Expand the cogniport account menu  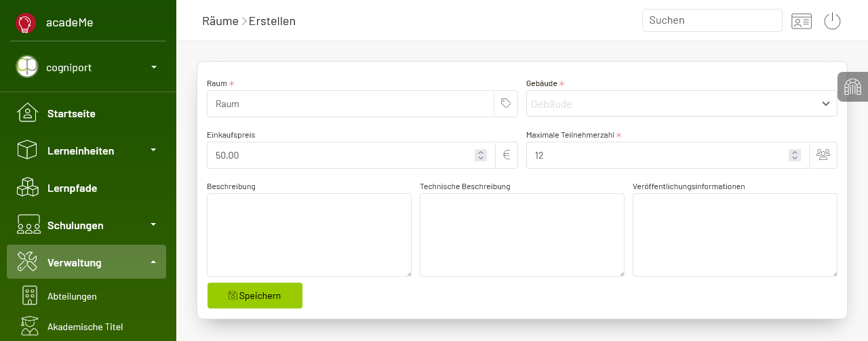click(x=154, y=67)
